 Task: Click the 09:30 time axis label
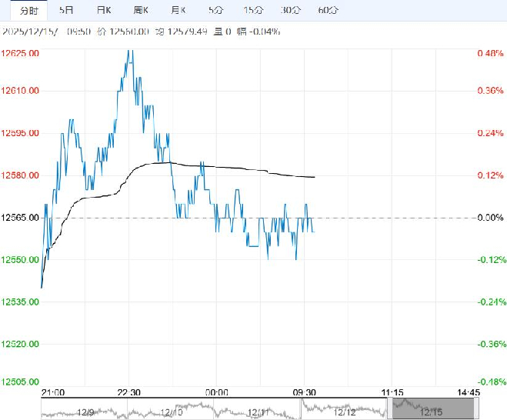[305, 392]
